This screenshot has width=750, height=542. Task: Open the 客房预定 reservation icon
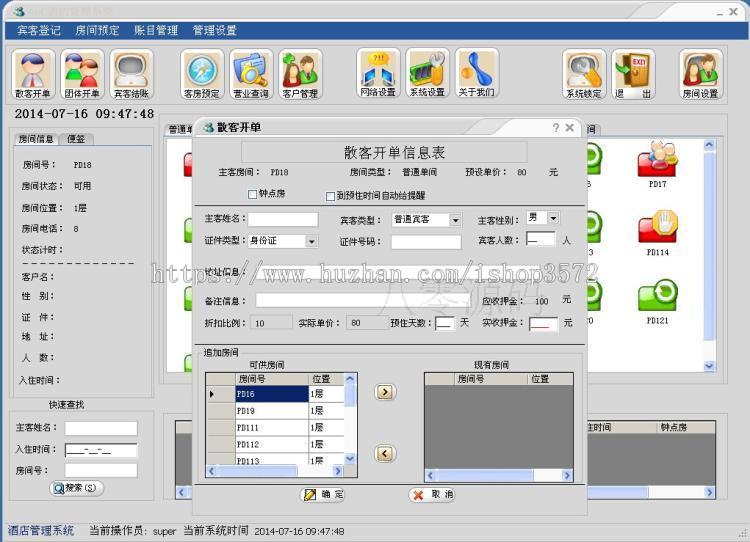click(x=202, y=75)
